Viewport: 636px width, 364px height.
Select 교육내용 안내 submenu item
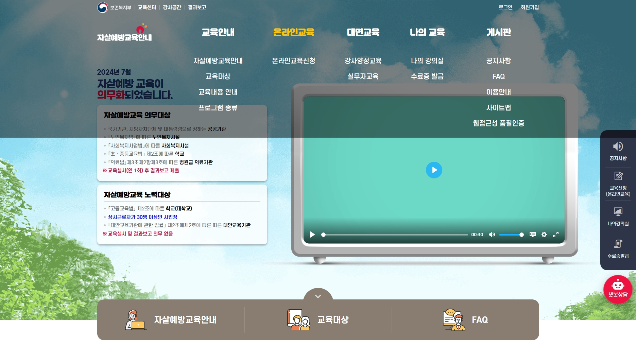pyautogui.click(x=218, y=92)
